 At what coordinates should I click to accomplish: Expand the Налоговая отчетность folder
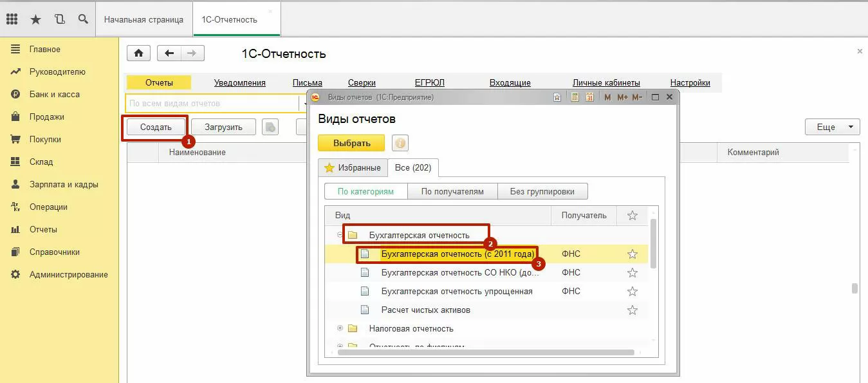[x=340, y=328]
